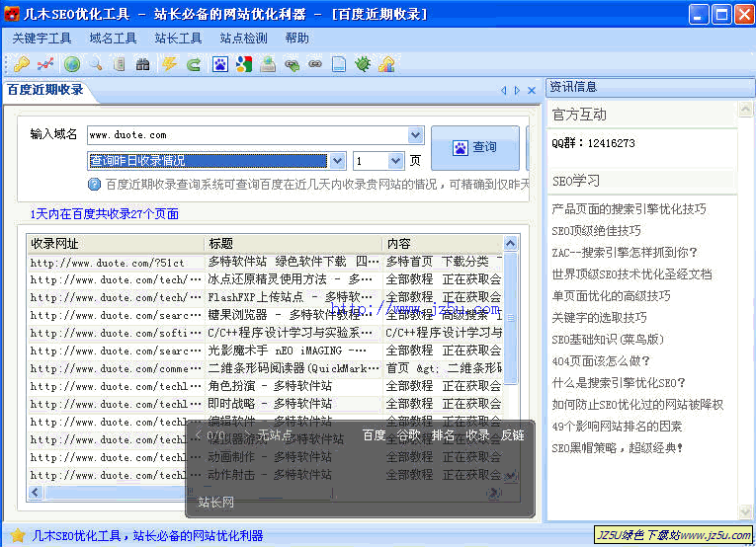
Task: Select row titled 二维条形码阅读器(QuickMark
Action: coord(265,369)
